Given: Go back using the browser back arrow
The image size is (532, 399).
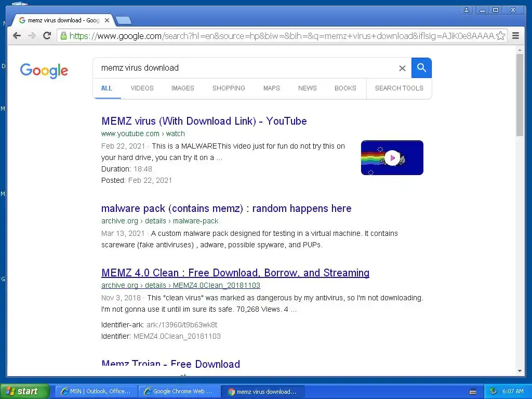Looking at the screenshot, I should [x=17, y=36].
